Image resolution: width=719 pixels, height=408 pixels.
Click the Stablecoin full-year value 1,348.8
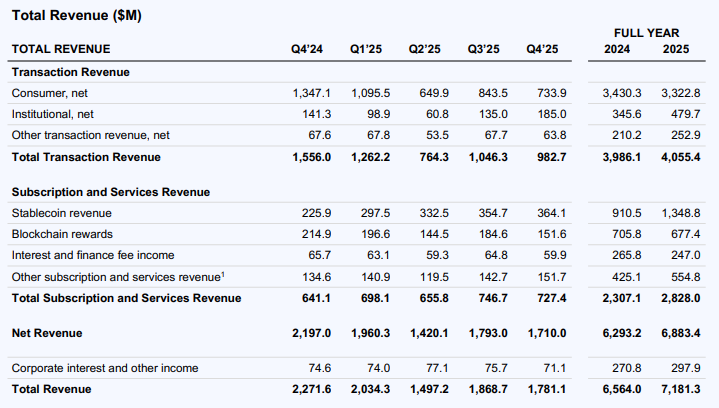(x=680, y=213)
